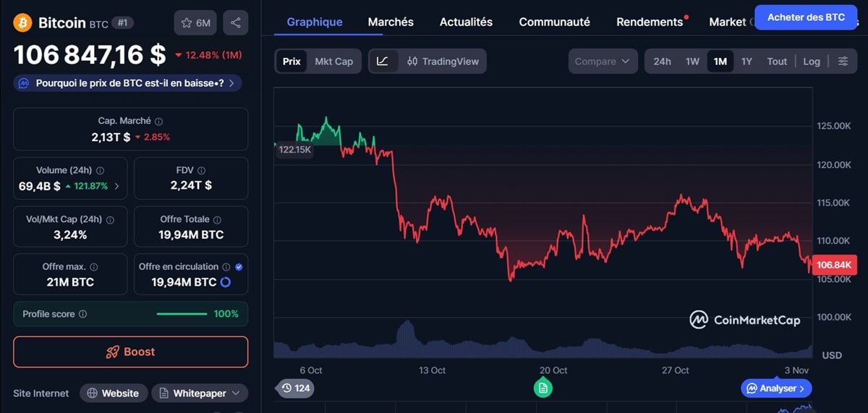Click the 3,24% Vol/Mkt Cap value

(70, 234)
